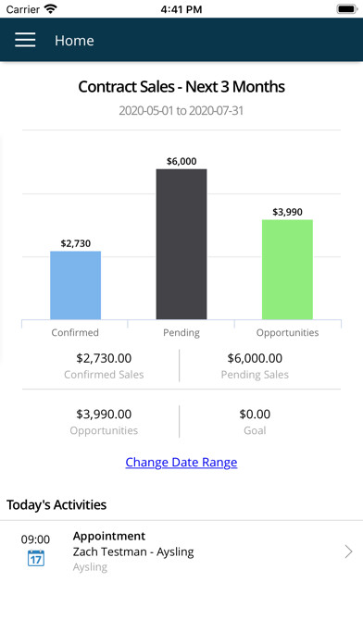Viewport: 363px width, 644px height.
Task: Tap the Opportunities axis label
Action: point(287,332)
